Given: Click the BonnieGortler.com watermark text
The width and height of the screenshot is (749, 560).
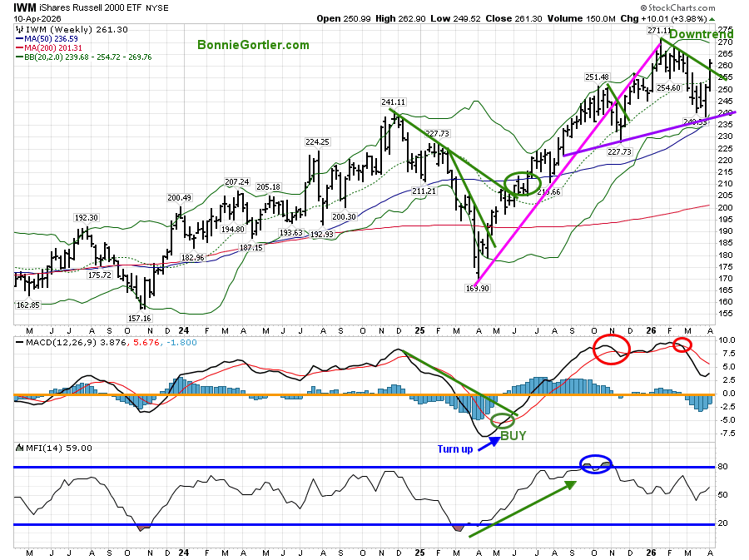Looking at the screenshot, I should click(253, 45).
